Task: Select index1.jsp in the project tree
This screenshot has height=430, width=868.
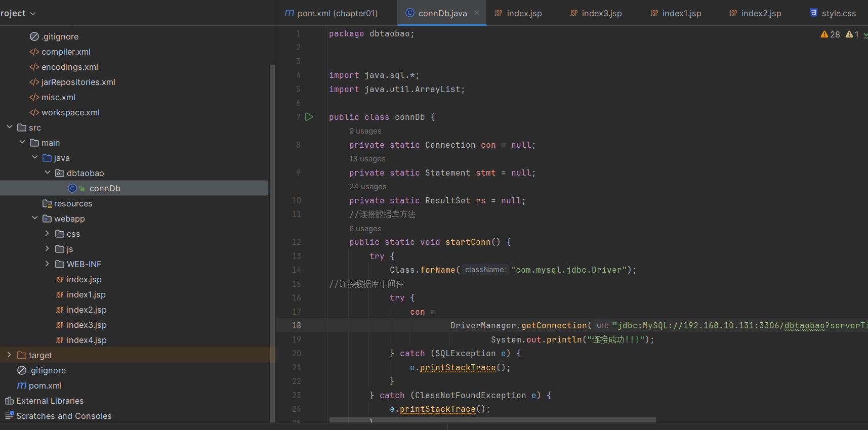Action: click(86, 294)
